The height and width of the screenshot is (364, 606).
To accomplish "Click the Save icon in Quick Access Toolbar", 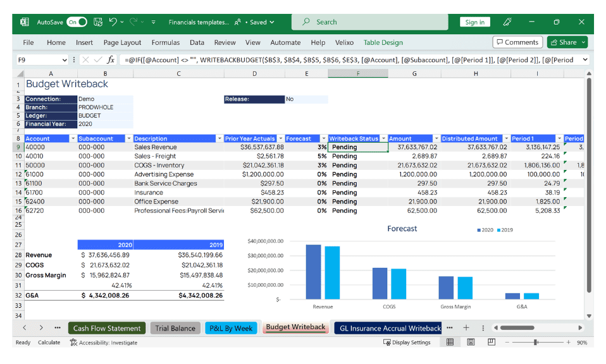I will 98,21.
